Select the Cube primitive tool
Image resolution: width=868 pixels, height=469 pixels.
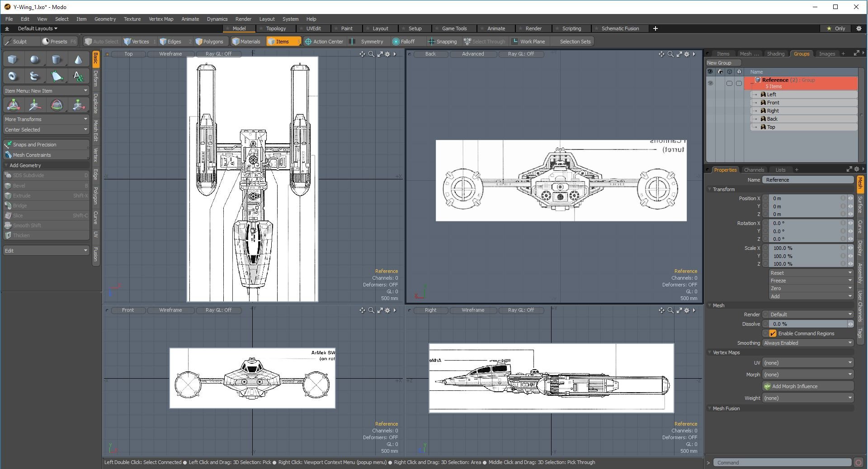point(13,59)
